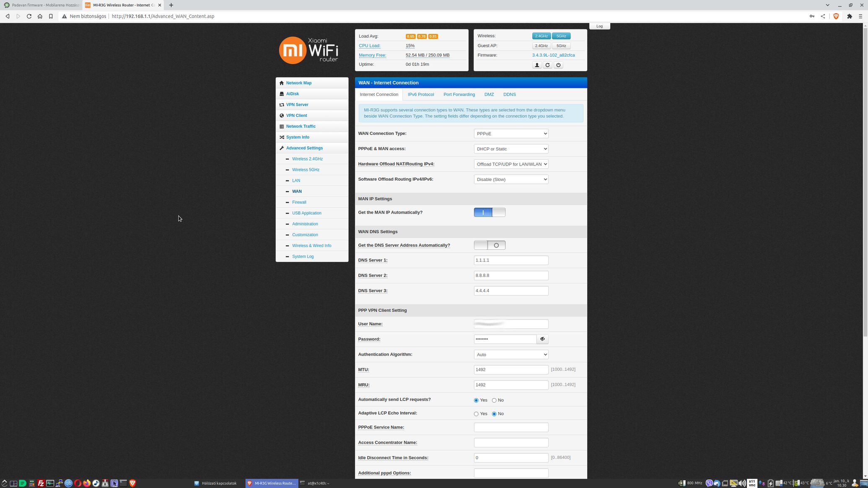Click the power shutdown icon button
Image resolution: width=868 pixels, height=488 pixels.
pos(558,65)
